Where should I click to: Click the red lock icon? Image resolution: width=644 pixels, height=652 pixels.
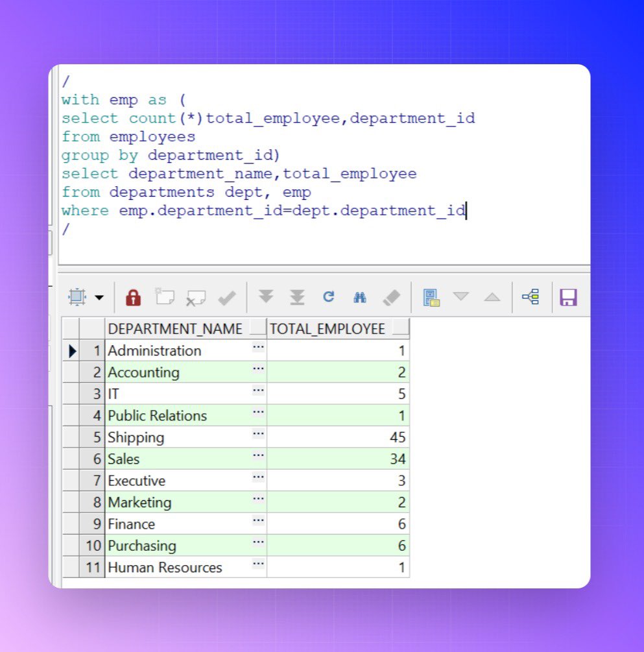(x=133, y=297)
